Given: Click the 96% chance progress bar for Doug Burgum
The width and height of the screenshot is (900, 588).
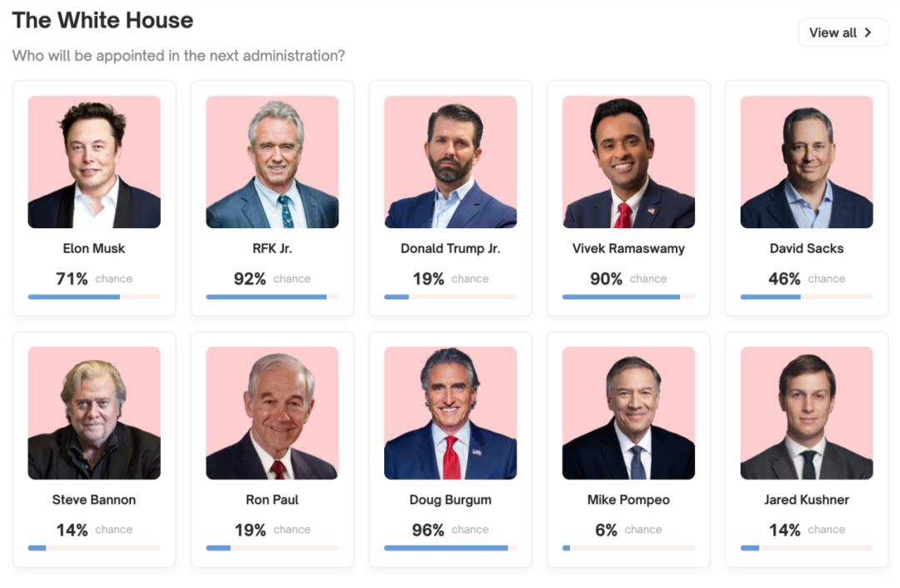Looking at the screenshot, I should (450, 548).
